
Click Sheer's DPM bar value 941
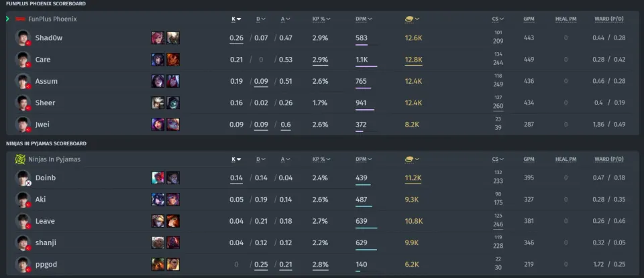[361, 103]
